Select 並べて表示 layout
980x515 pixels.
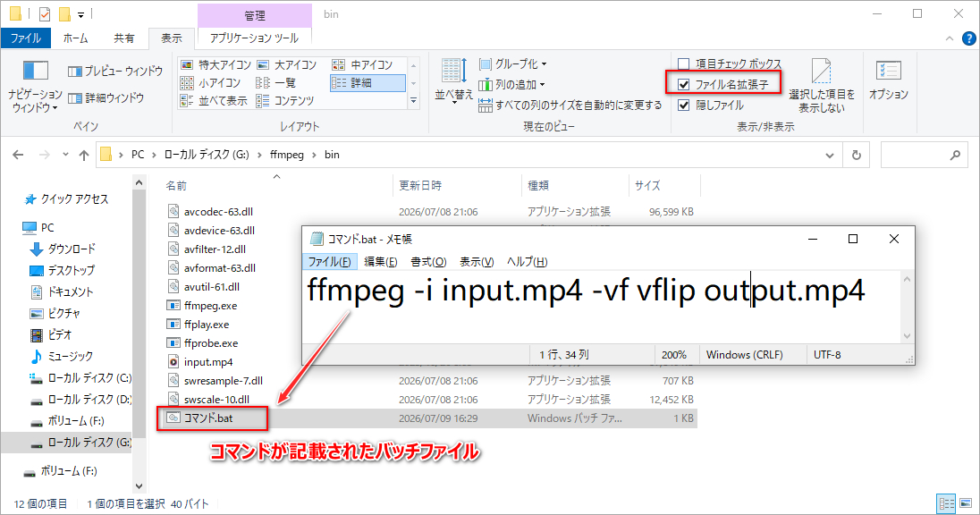click(214, 101)
